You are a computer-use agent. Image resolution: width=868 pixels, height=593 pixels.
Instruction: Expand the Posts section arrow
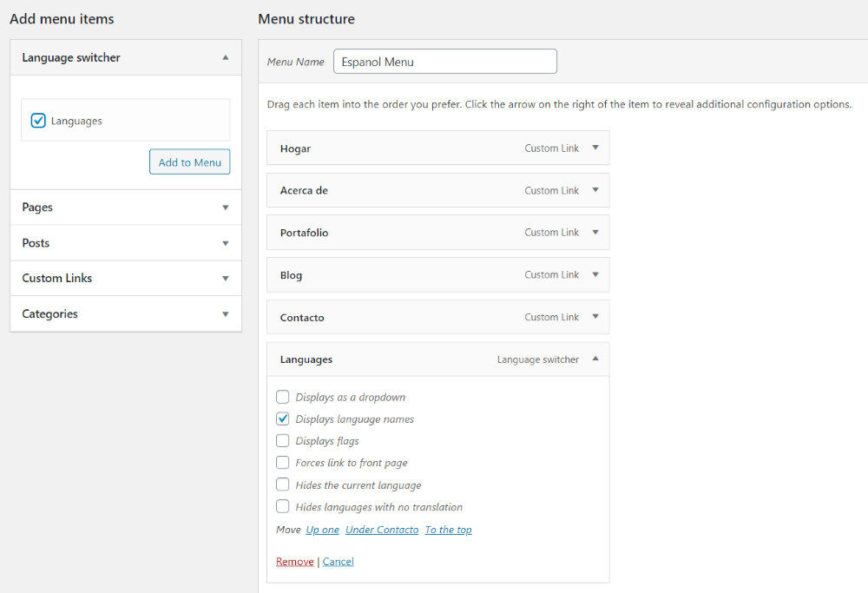[x=226, y=243]
